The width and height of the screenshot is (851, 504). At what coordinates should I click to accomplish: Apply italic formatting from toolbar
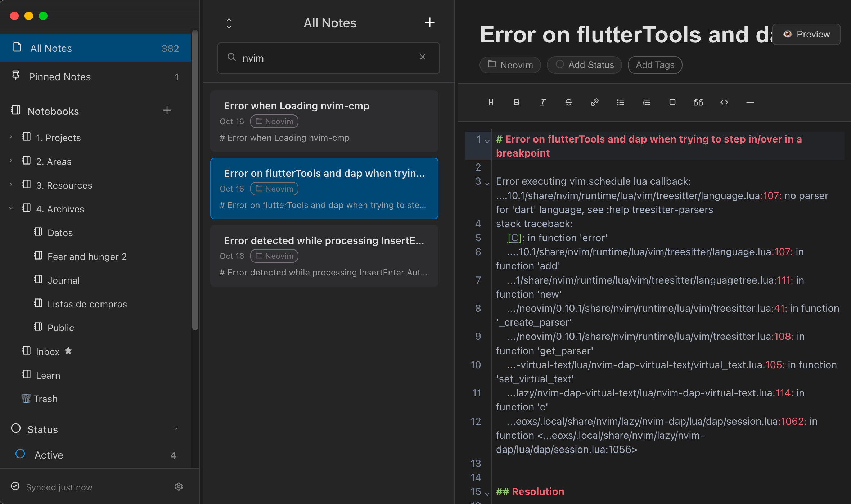coord(542,103)
